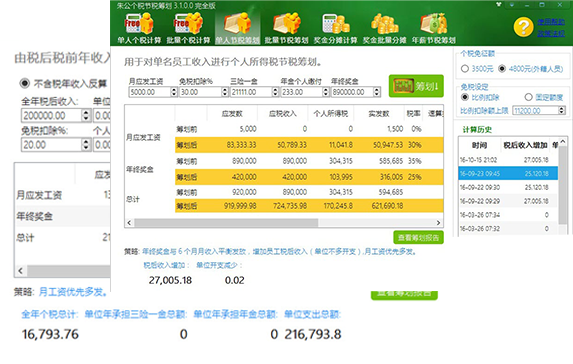Select history entry 16-09-23 09:45
573x364 pixels.
tap(508, 174)
